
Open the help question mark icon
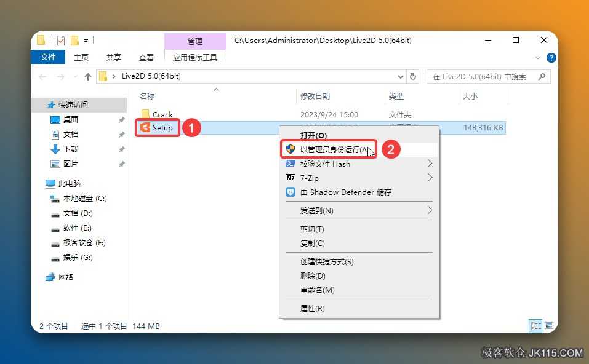point(551,58)
